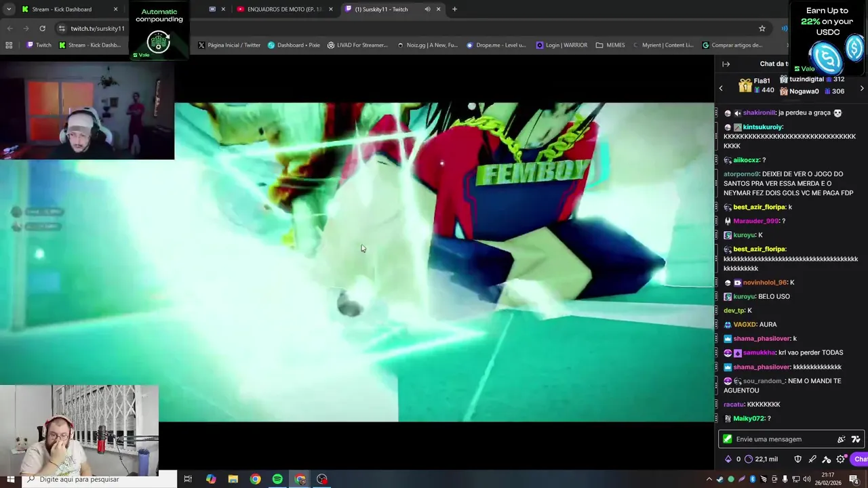This screenshot has width=868, height=488.
Task: View site information icon in address bar
Action: 61,28
